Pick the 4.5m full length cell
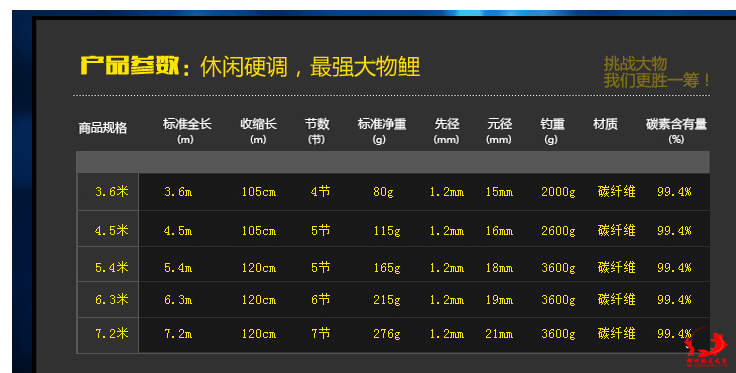 pyautogui.click(x=178, y=231)
